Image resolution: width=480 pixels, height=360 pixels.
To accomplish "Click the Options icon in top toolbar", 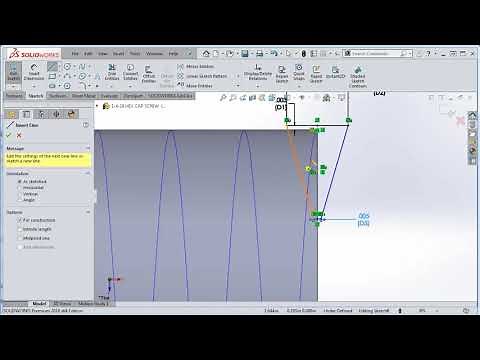I will click(323, 53).
